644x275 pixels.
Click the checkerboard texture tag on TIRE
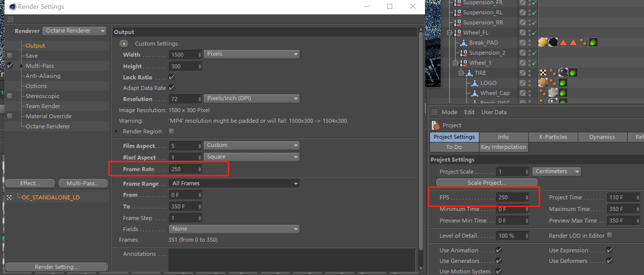point(543,73)
